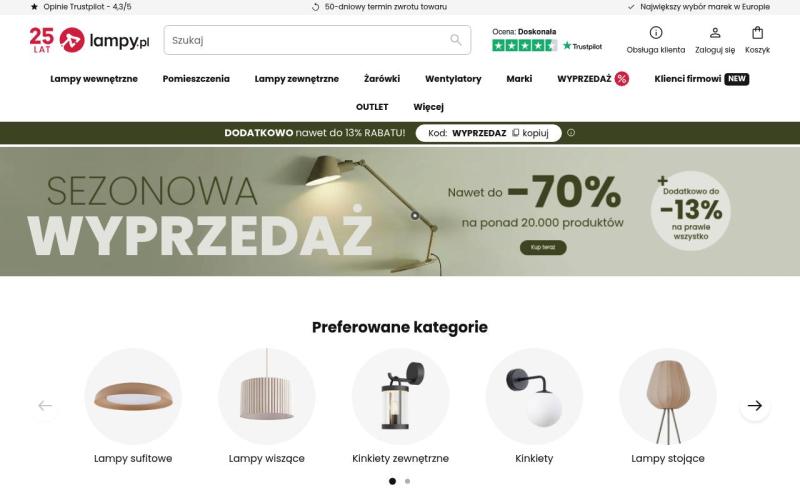
Task: Go to previous categories with left arrow
Action: point(45,406)
